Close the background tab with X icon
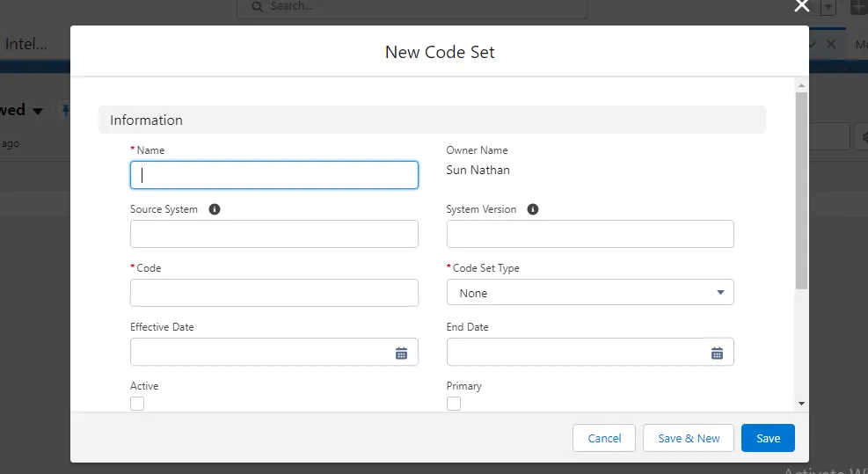This screenshot has width=868, height=474. (831, 44)
